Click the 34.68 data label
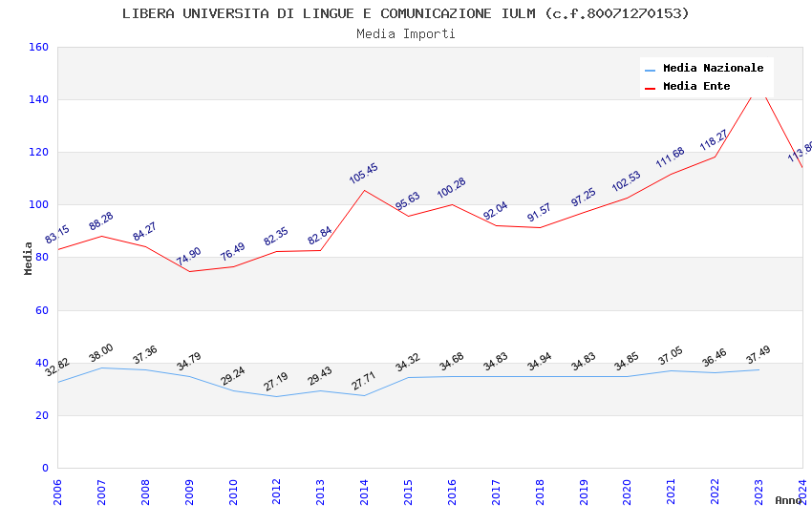Screen dimensions: 812x525 tap(452, 362)
